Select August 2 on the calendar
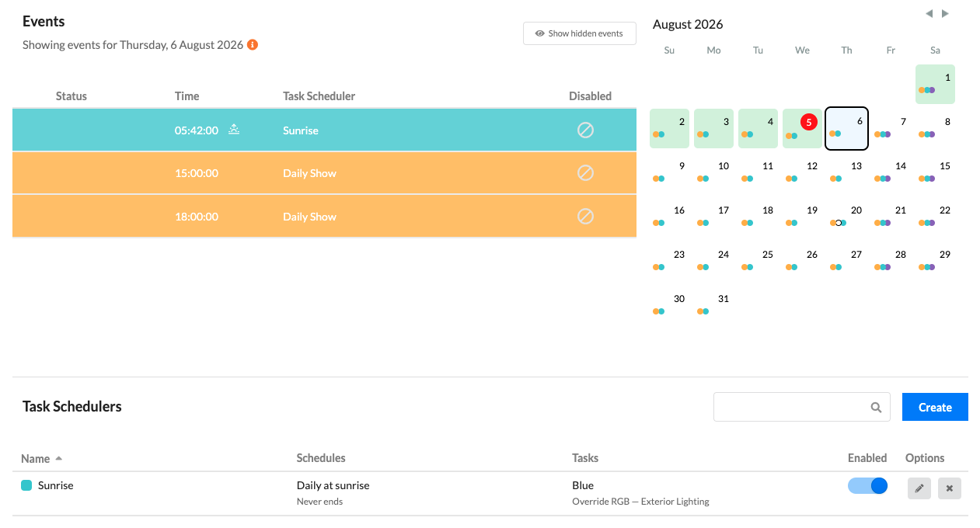 [x=669, y=128]
